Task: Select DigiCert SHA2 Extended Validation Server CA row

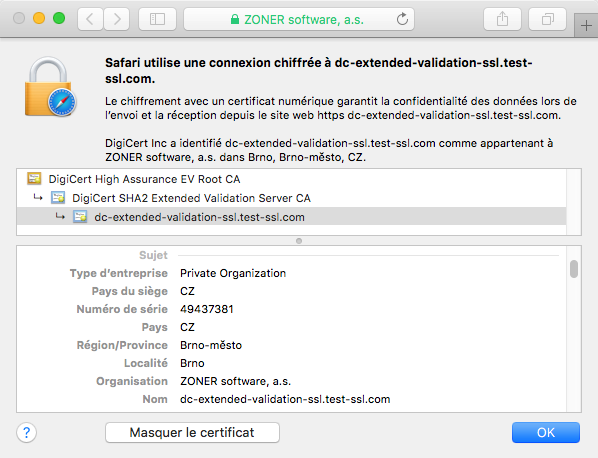Action: point(291,198)
